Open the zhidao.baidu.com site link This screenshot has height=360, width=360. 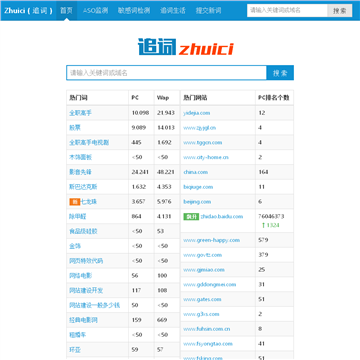coord(222,217)
